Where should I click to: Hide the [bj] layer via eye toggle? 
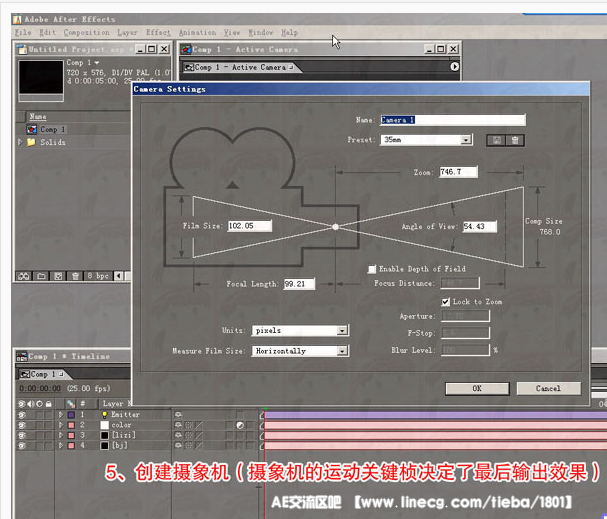pyautogui.click(x=22, y=445)
